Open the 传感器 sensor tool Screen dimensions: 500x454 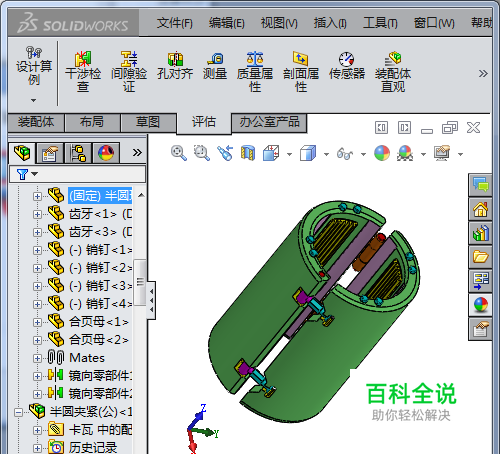347,66
